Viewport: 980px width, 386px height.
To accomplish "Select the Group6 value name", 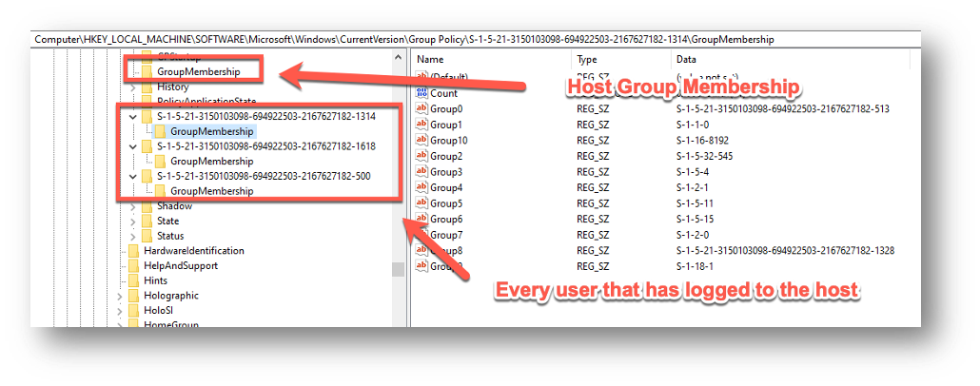I will 446,220.
